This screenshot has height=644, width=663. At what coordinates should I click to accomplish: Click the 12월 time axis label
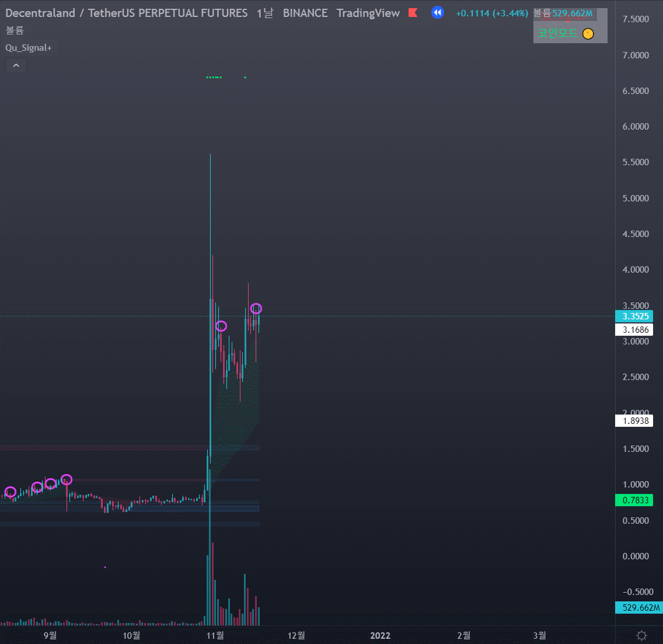pyautogui.click(x=296, y=635)
